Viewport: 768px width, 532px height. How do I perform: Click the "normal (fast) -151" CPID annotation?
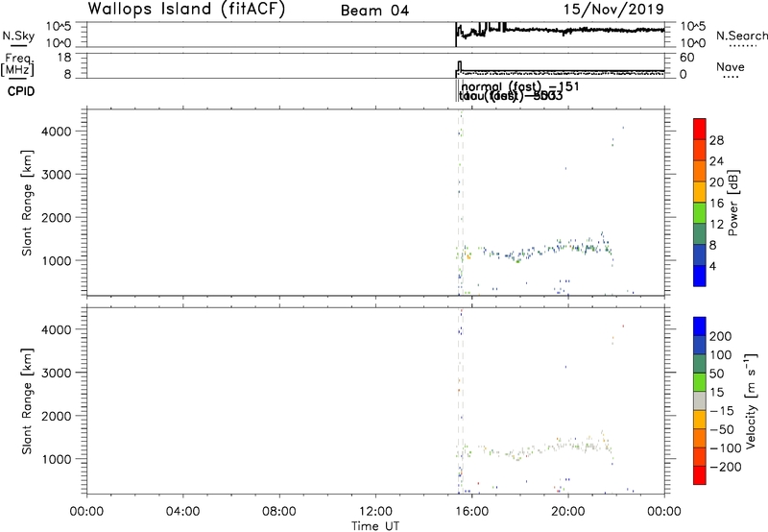click(520, 86)
